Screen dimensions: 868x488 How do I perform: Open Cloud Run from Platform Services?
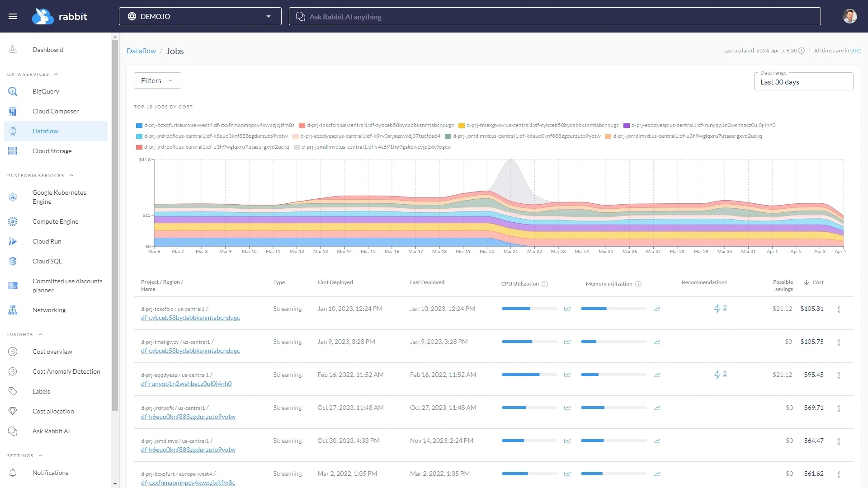click(x=47, y=241)
